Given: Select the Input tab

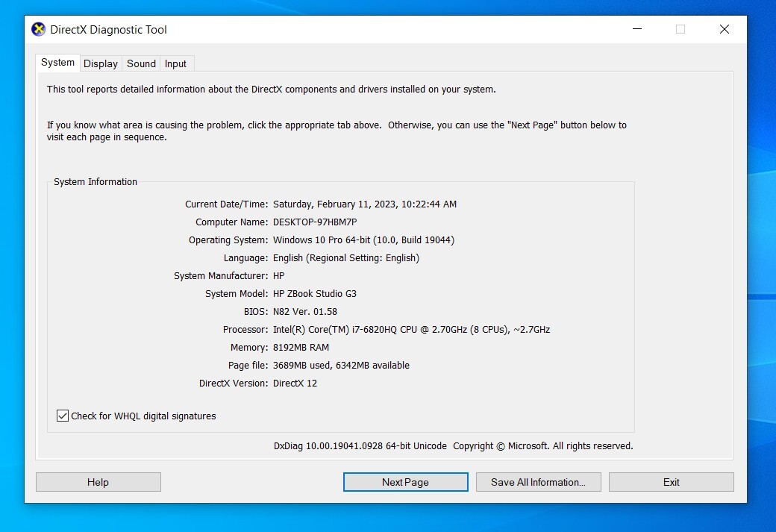Looking at the screenshot, I should (175, 63).
